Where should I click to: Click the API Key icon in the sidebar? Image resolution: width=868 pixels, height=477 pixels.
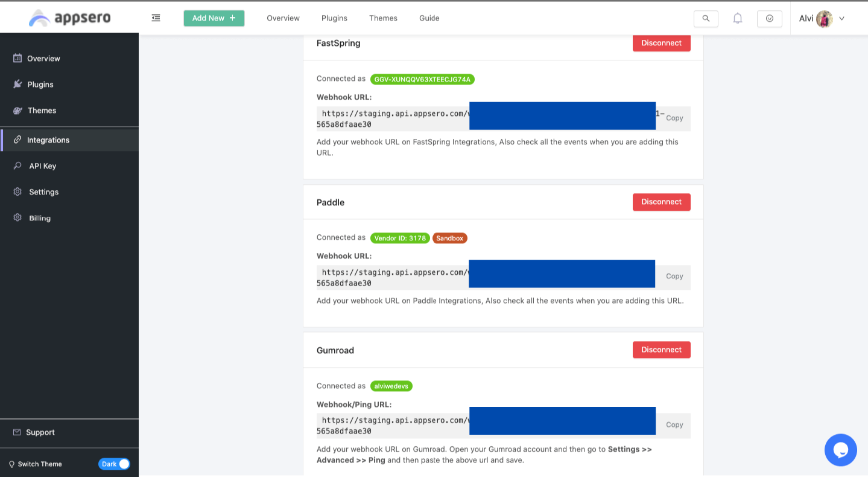point(17,165)
